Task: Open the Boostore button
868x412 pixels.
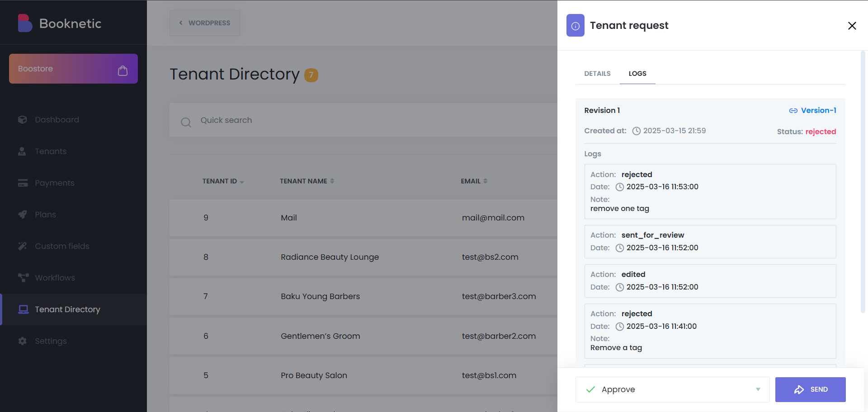Action: pos(73,69)
